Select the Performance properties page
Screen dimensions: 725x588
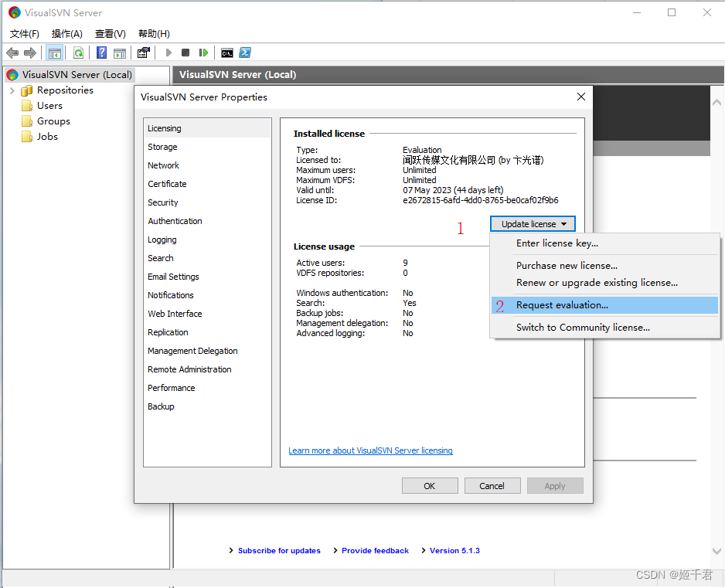207,388
